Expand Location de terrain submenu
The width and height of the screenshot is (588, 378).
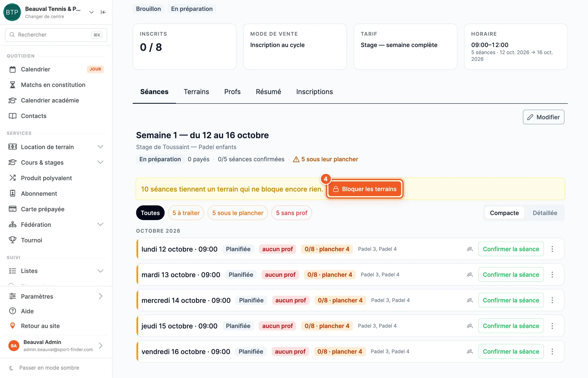(x=100, y=147)
